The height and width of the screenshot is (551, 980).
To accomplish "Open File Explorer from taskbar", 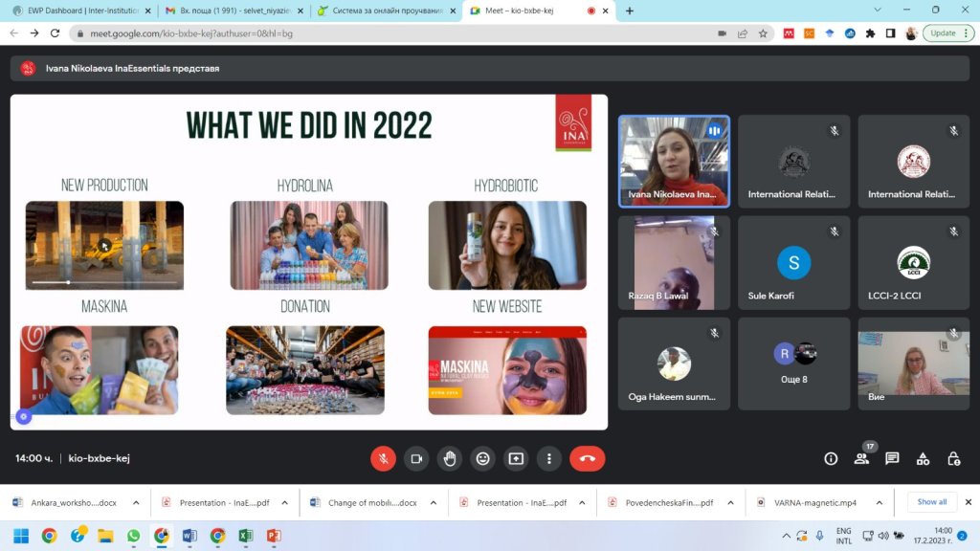I will 105,536.
